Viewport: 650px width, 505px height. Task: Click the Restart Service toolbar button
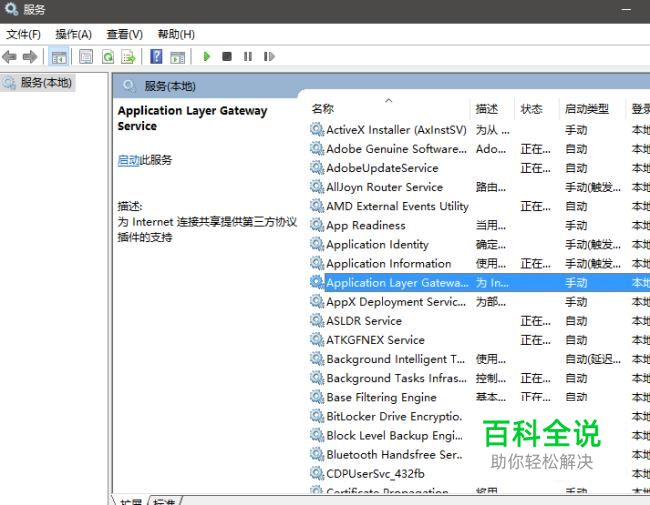[x=269, y=56]
